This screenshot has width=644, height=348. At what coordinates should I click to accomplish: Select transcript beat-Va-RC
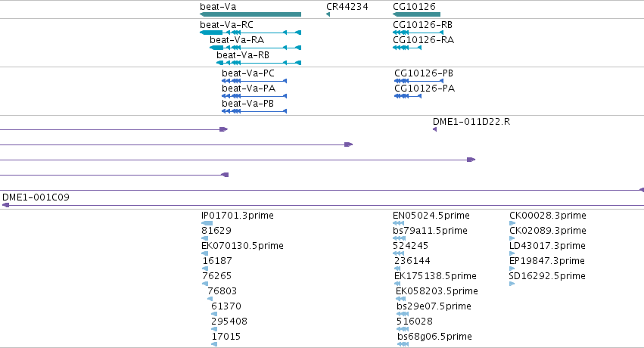point(227,25)
